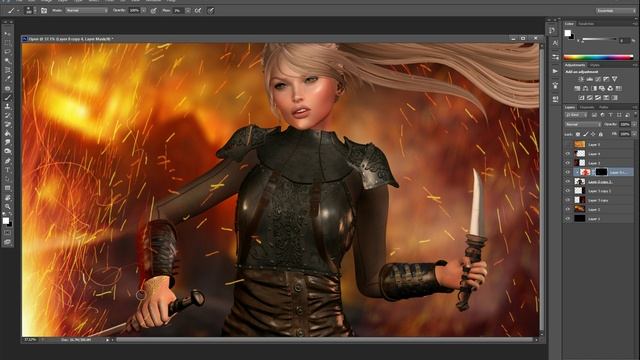This screenshot has width=640, height=360.
Task: Hide Layer 7 copy
Action: click(x=568, y=200)
